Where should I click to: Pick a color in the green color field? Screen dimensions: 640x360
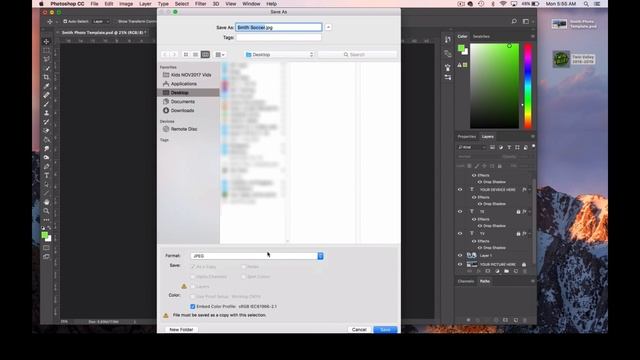point(495,86)
